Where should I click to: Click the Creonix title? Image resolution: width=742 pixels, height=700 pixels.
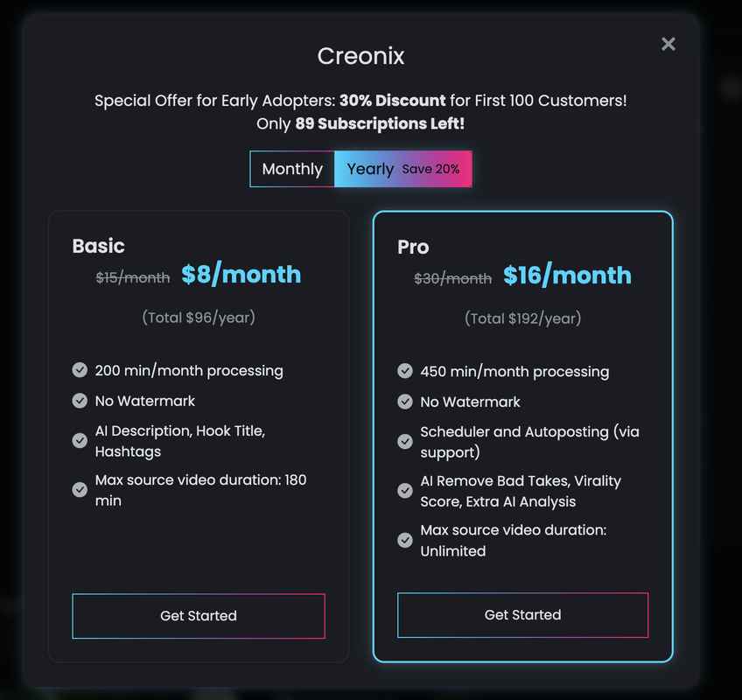point(360,56)
